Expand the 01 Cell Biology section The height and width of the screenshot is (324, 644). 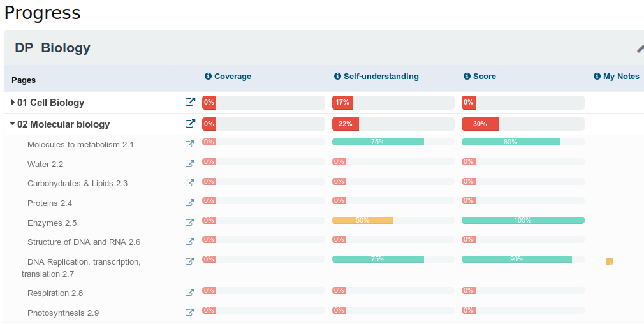pos(13,102)
